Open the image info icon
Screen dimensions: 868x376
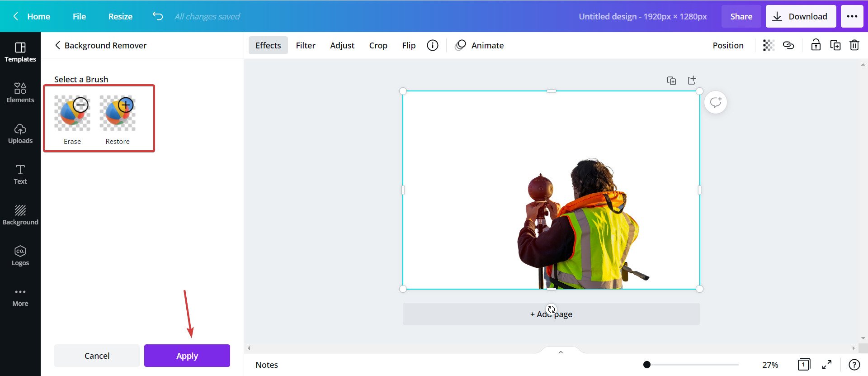coord(433,45)
